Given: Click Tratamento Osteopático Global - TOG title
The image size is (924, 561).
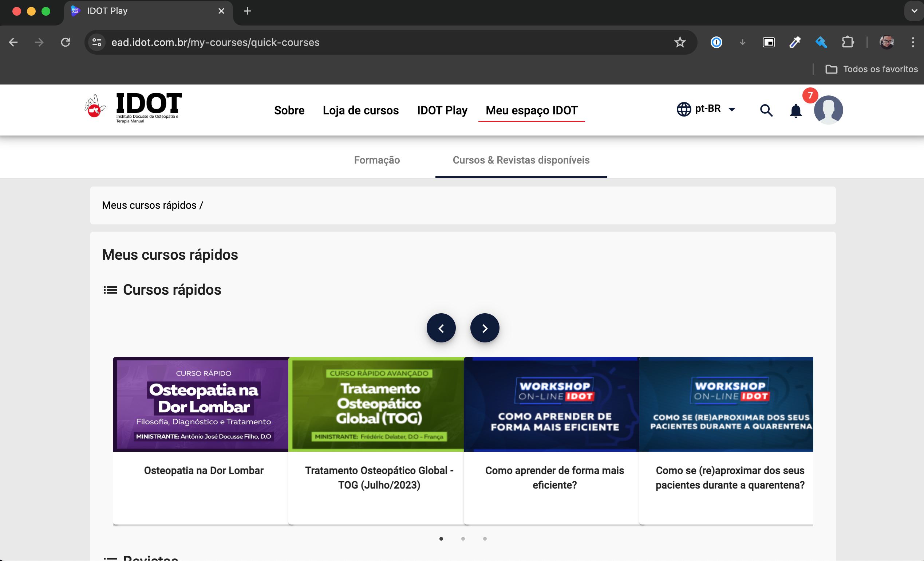Looking at the screenshot, I should click(379, 477).
